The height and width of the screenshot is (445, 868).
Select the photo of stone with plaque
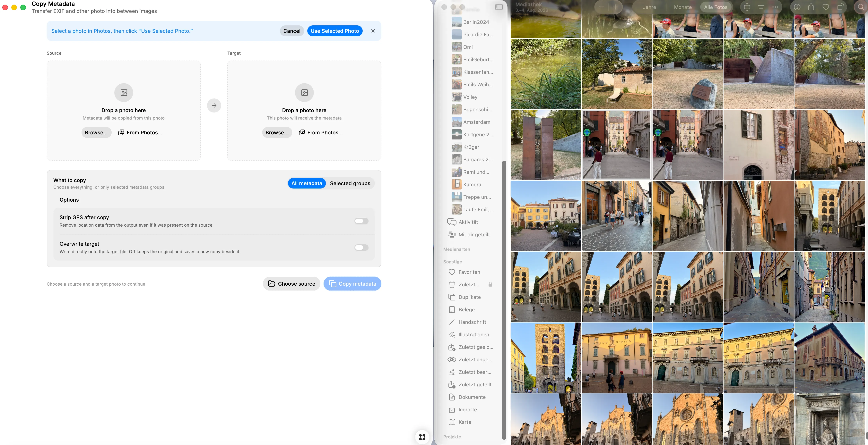pos(687,74)
